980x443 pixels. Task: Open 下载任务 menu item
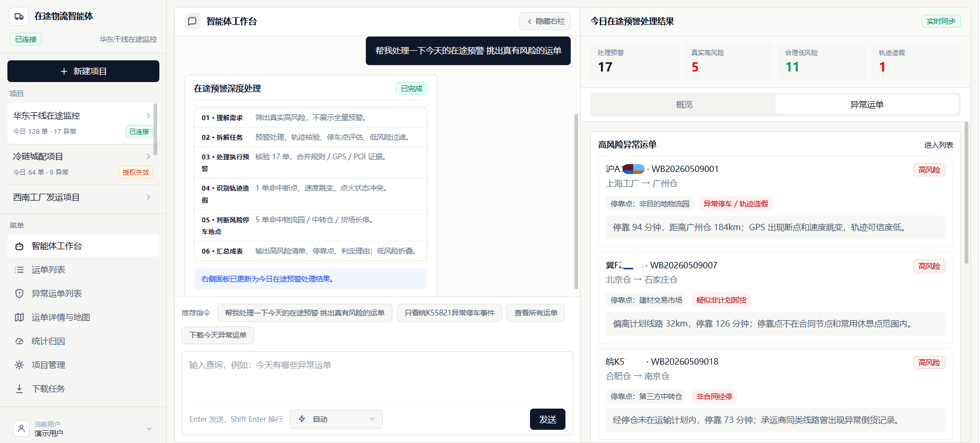(83, 389)
